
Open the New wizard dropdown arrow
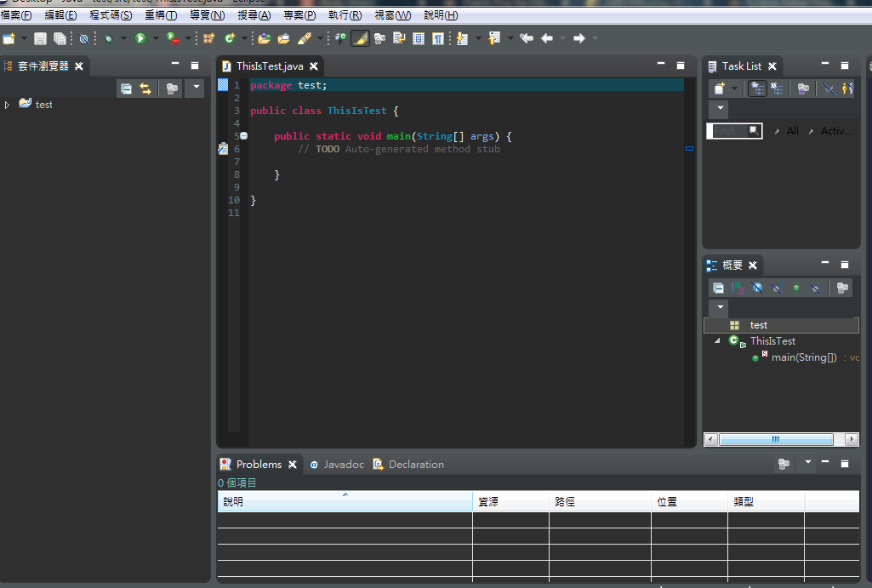tap(24, 38)
